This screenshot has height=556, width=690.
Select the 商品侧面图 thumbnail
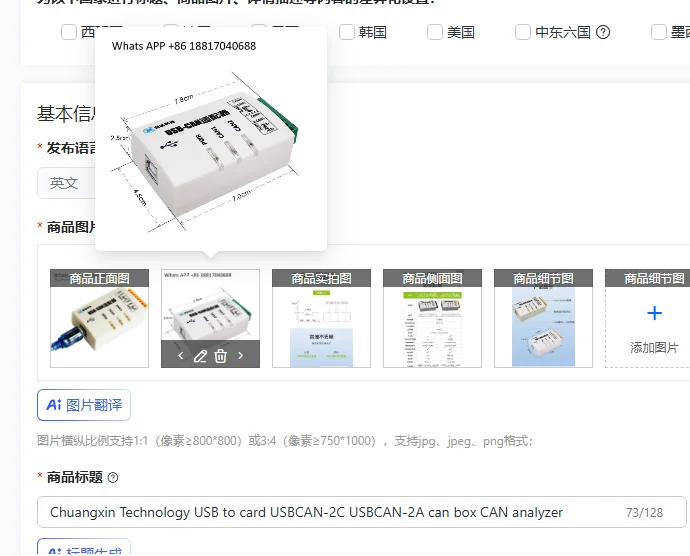tap(432, 318)
